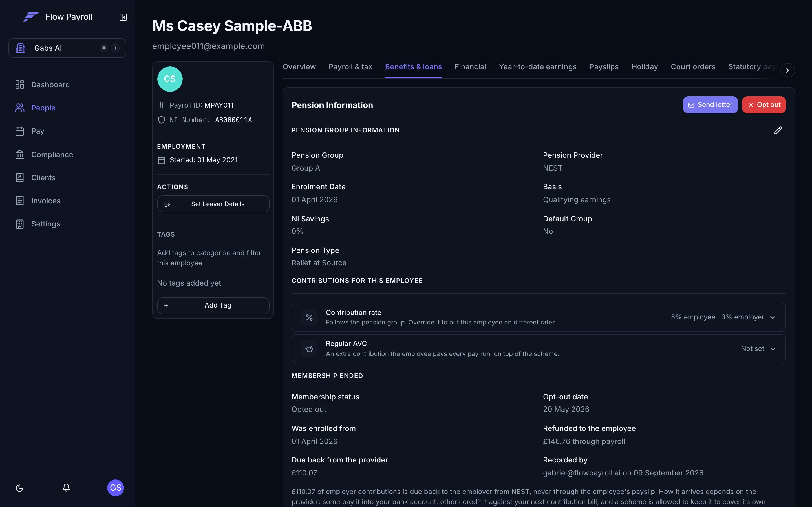Open the Gabs AI company switcher
The width and height of the screenshot is (812, 507).
[x=67, y=48]
